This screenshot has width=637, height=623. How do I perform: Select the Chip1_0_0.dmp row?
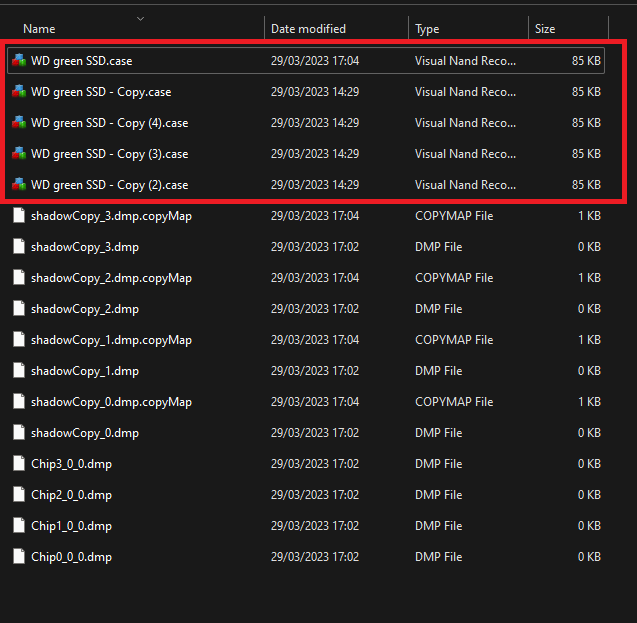306,526
